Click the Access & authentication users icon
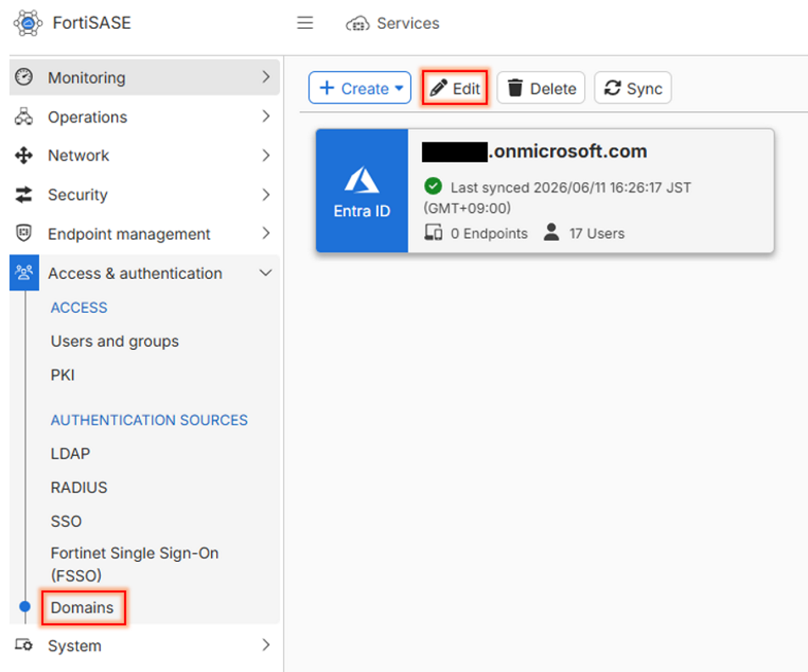Image resolution: width=808 pixels, height=672 pixels. pyautogui.click(x=25, y=273)
